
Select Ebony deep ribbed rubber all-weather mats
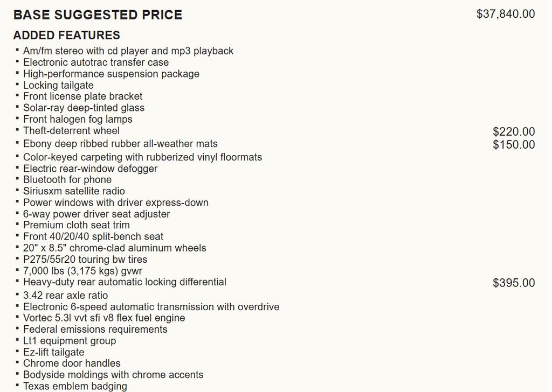coord(120,143)
